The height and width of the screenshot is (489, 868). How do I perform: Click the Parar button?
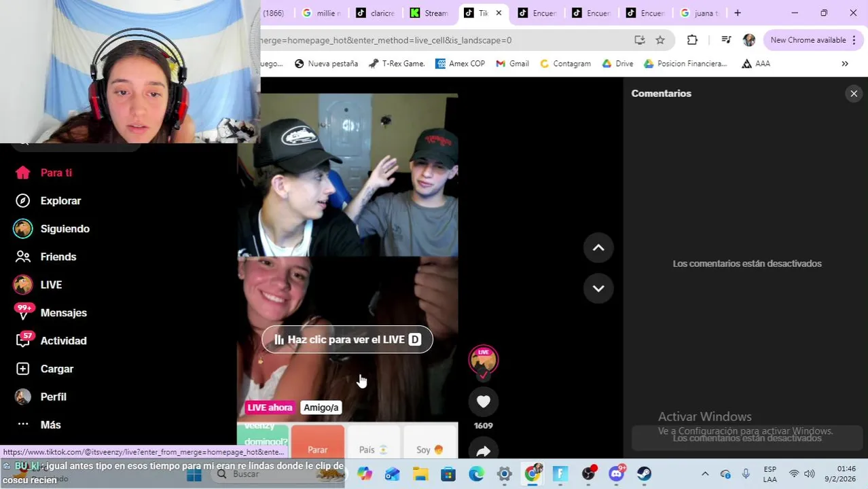(x=317, y=443)
